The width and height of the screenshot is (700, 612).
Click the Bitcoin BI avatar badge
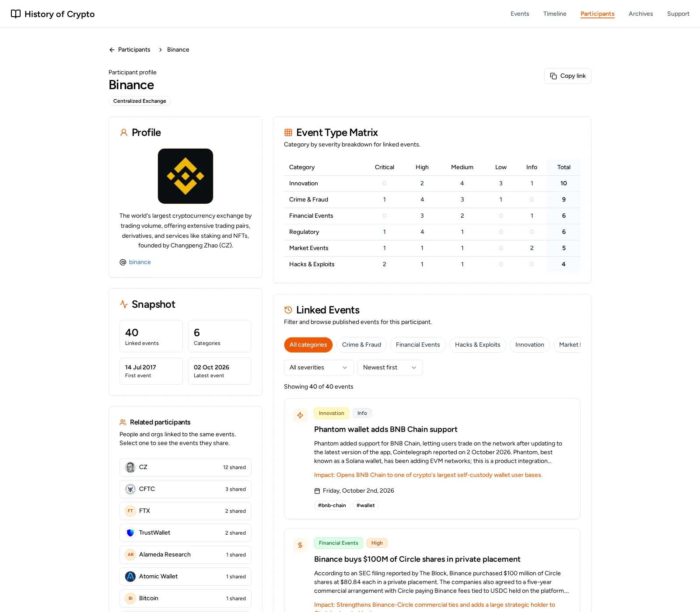coord(130,598)
